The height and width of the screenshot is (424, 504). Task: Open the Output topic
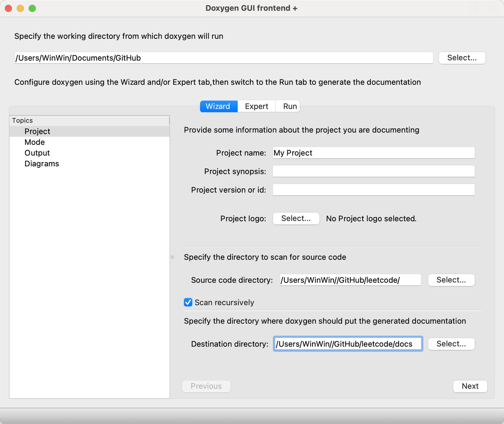(x=37, y=153)
